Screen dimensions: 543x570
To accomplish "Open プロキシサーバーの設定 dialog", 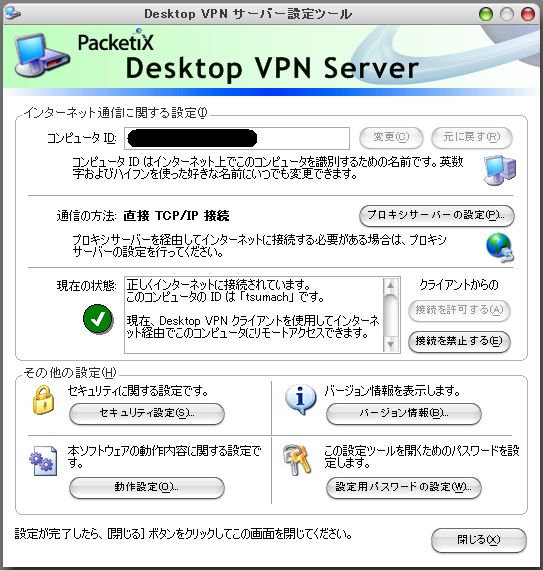I will pyautogui.click(x=437, y=216).
